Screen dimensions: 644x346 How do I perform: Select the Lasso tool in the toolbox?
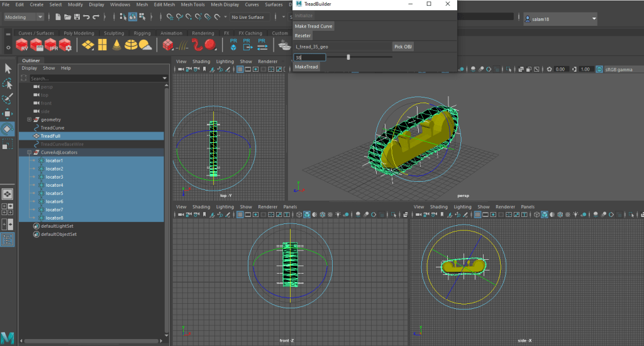(x=8, y=84)
